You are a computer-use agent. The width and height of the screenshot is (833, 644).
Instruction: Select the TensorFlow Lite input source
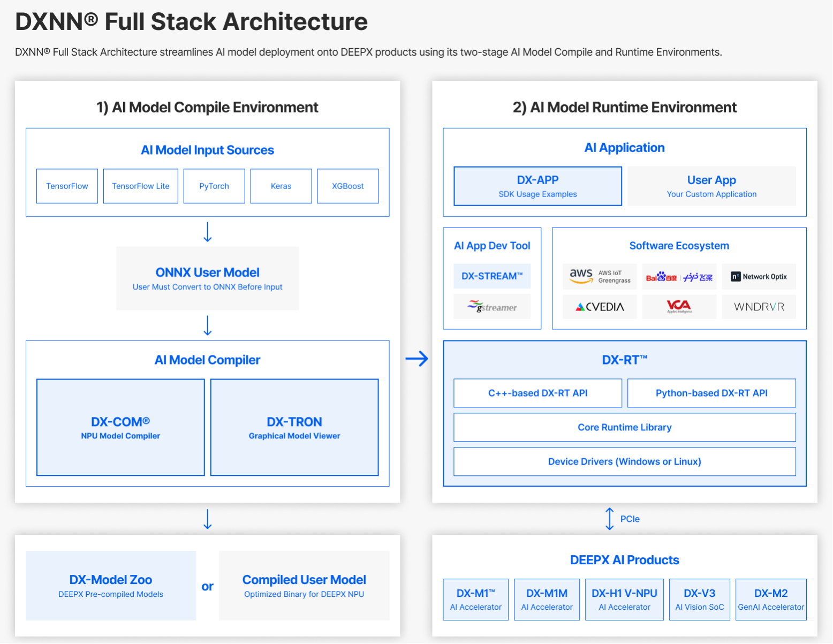141,186
